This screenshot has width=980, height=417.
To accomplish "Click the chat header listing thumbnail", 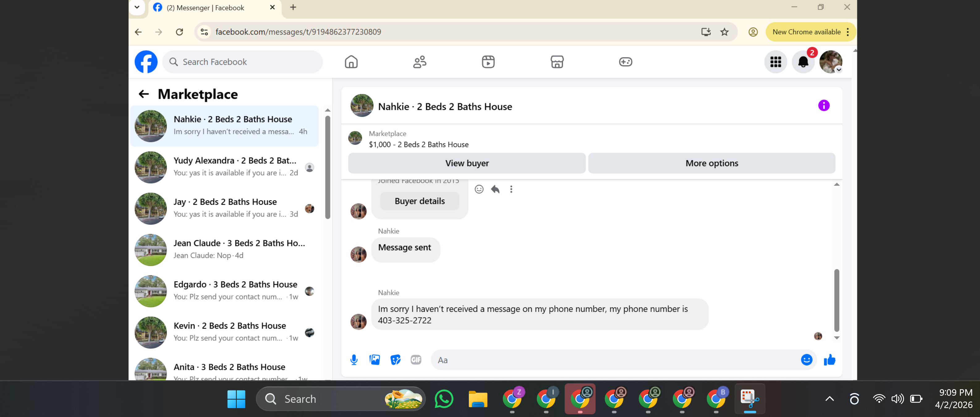I will [361, 105].
